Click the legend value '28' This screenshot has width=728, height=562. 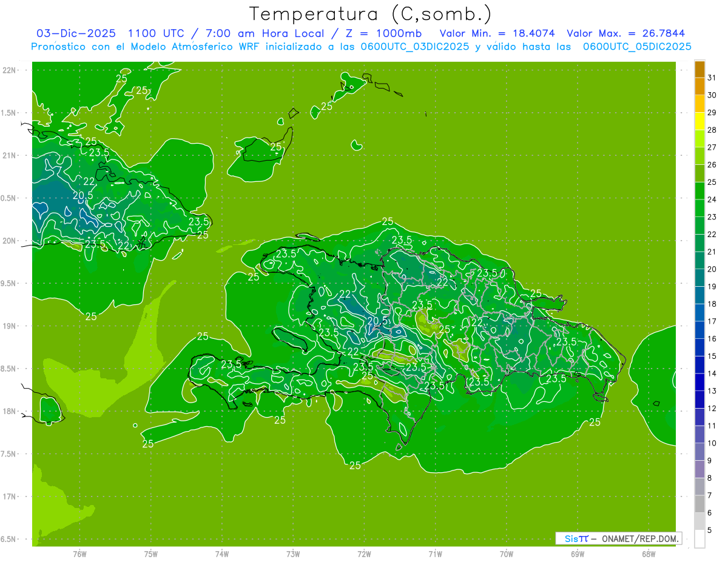(712, 130)
